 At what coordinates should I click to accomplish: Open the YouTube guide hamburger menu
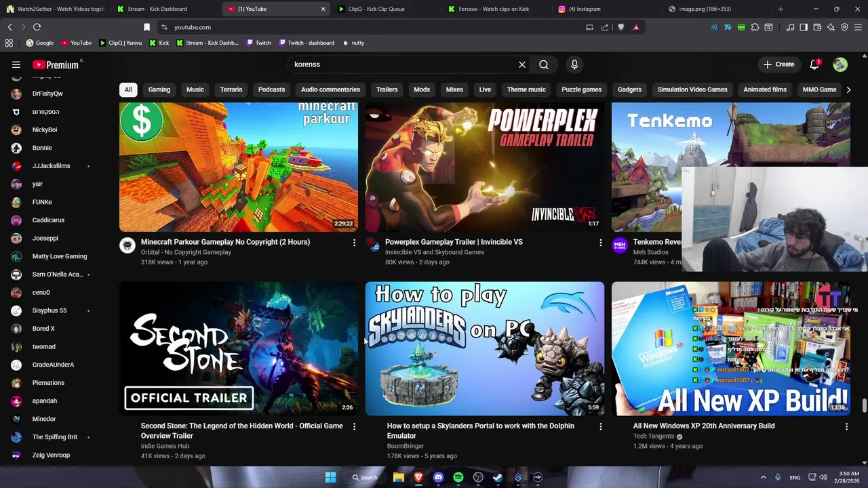pyautogui.click(x=16, y=64)
